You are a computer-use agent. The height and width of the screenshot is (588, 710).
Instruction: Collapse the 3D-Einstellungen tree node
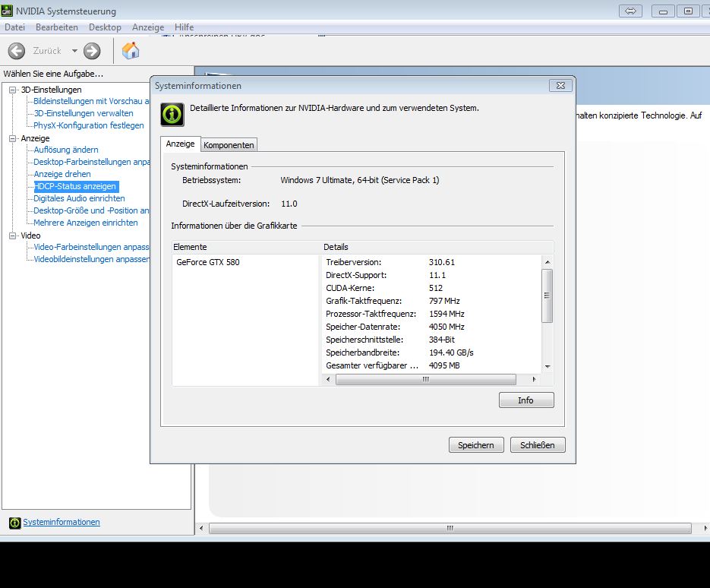pos(13,90)
